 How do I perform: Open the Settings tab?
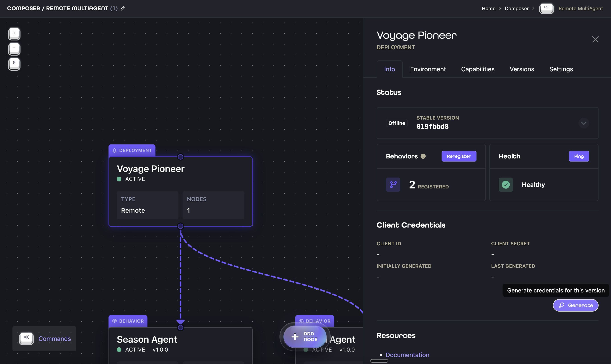561,69
